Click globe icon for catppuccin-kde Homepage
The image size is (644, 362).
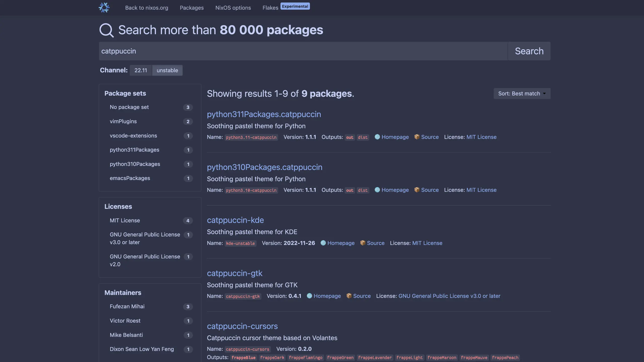point(323,243)
